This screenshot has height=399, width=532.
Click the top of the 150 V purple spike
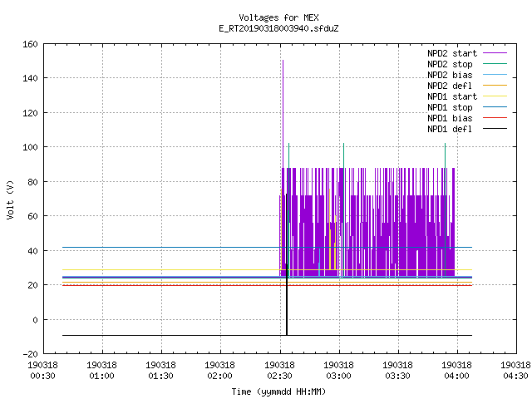click(283, 61)
